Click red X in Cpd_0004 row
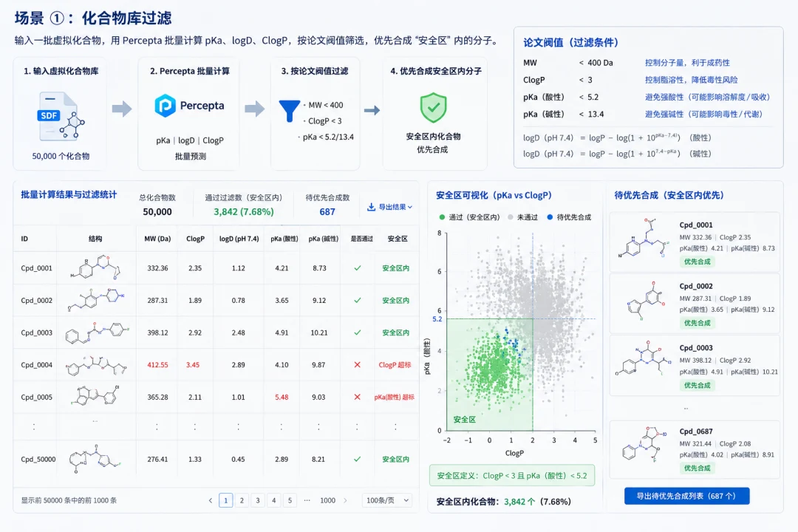This screenshot has height=532, width=798. pos(358,364)
